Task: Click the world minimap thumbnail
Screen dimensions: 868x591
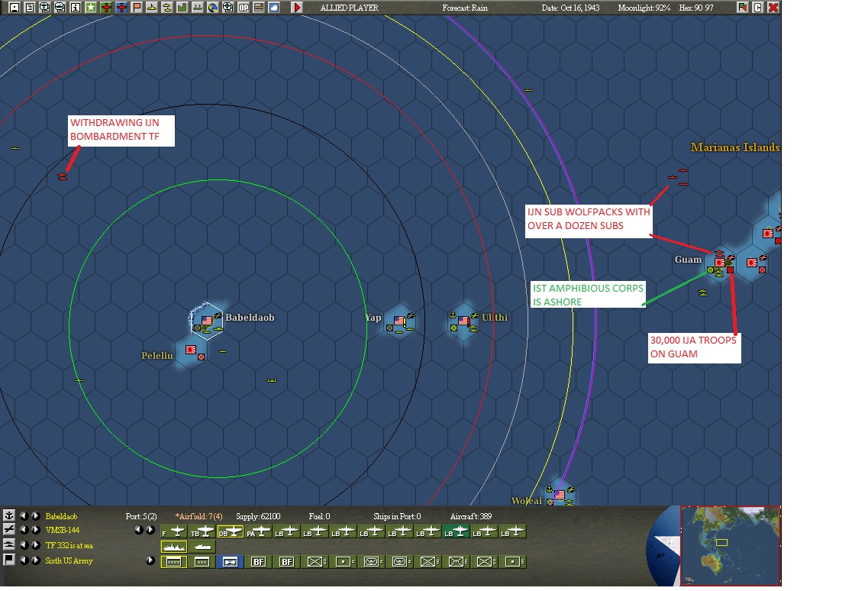Action: point(730,545)
